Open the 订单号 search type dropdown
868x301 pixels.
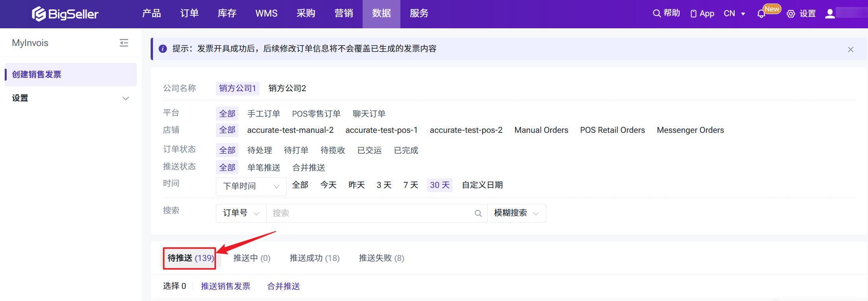(241, 213)
